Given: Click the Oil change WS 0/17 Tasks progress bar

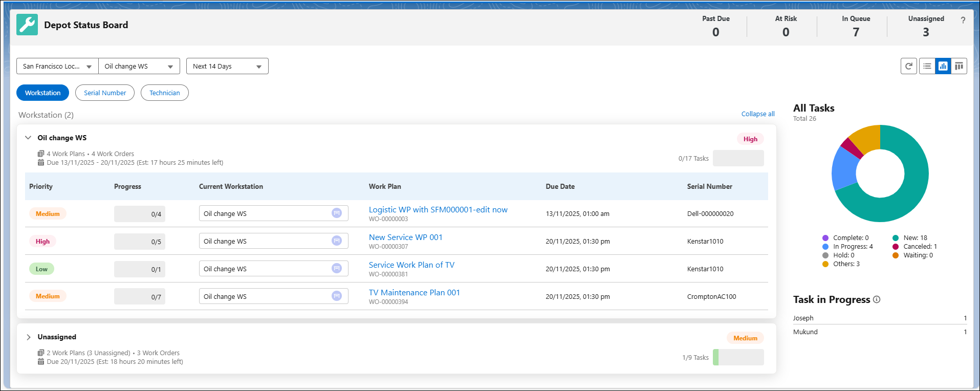Looking at the screenshot, I should pos(738,158).
